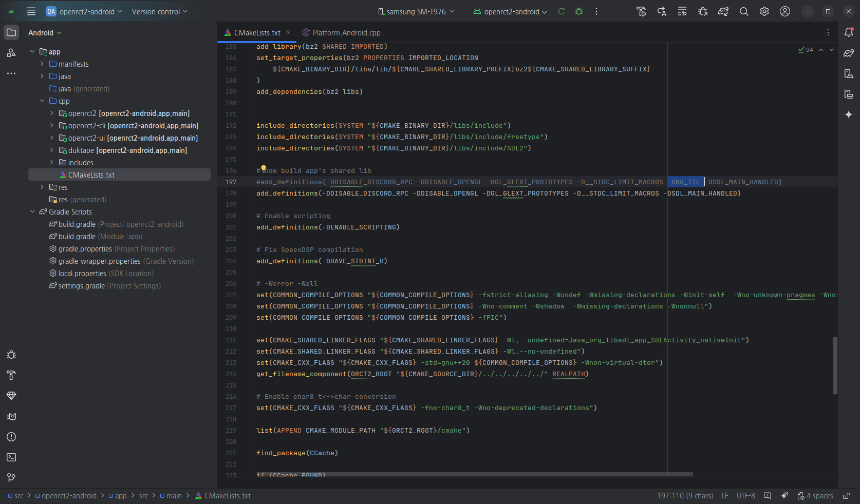Viewport: 860px width, 504px height.
Task: Open IDE settings gear
Action: point(764,11)
